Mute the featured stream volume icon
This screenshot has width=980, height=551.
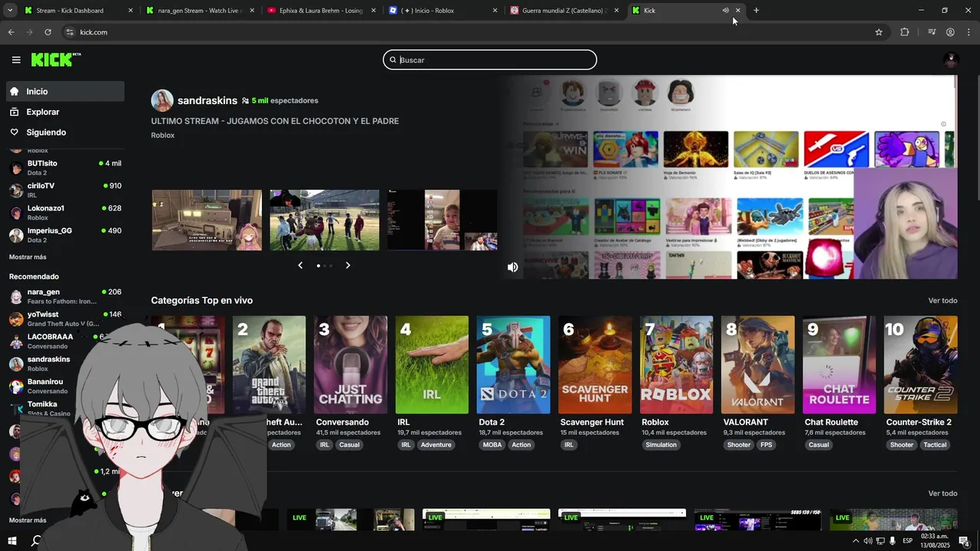[512, 267]
